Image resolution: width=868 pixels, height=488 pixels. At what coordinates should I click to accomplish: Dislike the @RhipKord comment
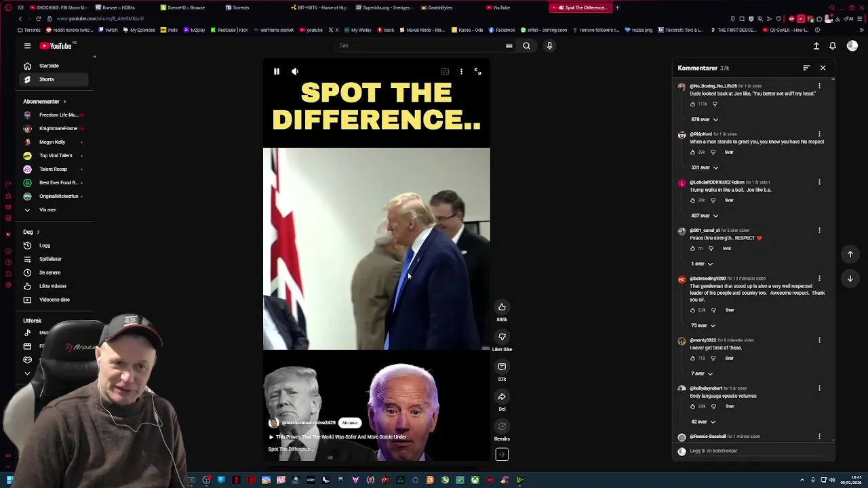[713, 152]
